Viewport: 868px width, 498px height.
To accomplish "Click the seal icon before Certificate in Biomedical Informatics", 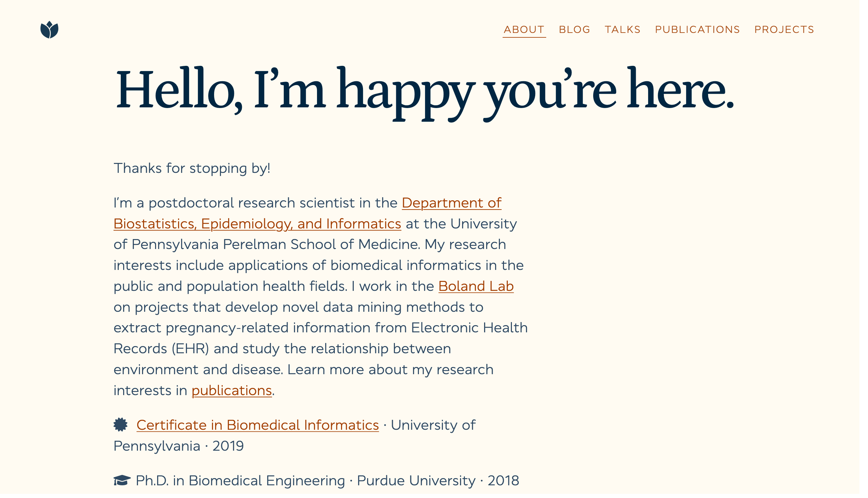I will coord(121,425).
